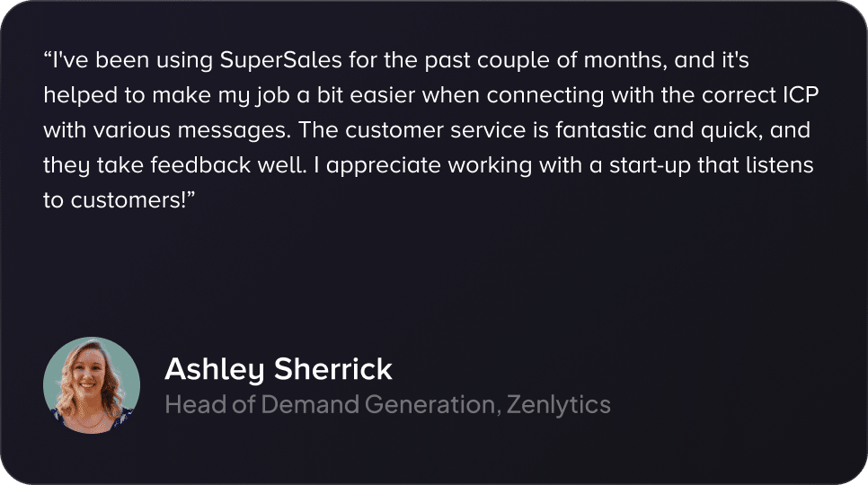The image size is (868, 485).
Task: Select the name Ashley Sherrick
Action: coord(279,369)
